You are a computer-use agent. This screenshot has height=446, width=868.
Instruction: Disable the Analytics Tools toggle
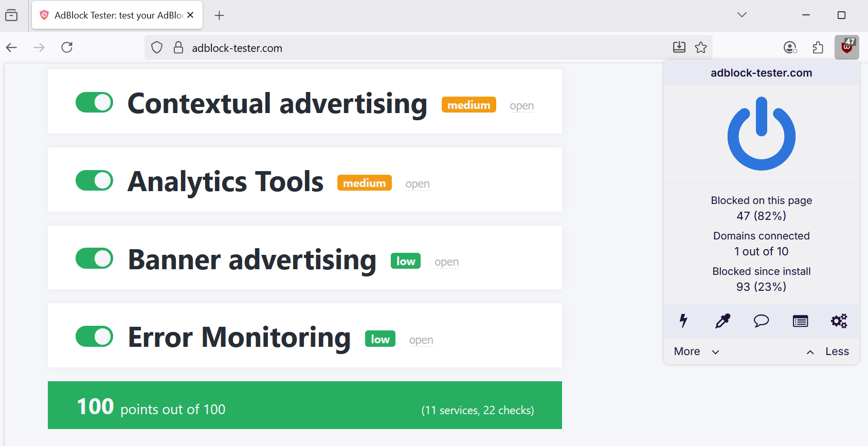tap(94, 181)
